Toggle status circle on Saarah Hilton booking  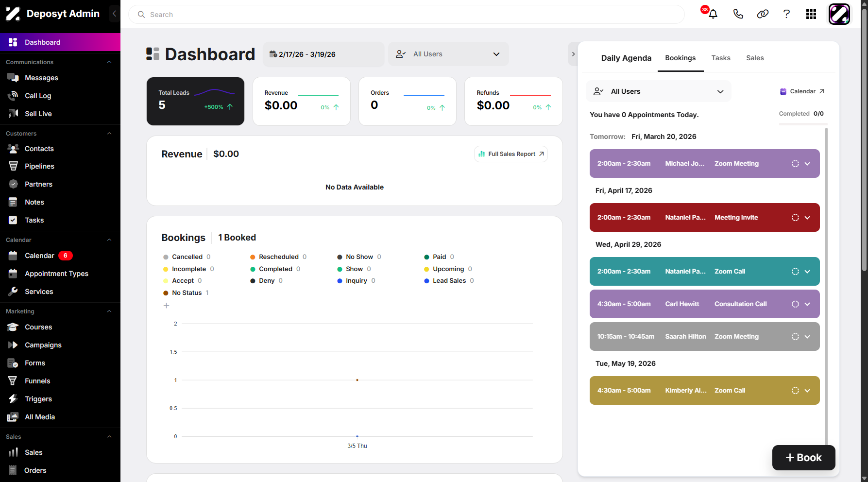[795, 337]
